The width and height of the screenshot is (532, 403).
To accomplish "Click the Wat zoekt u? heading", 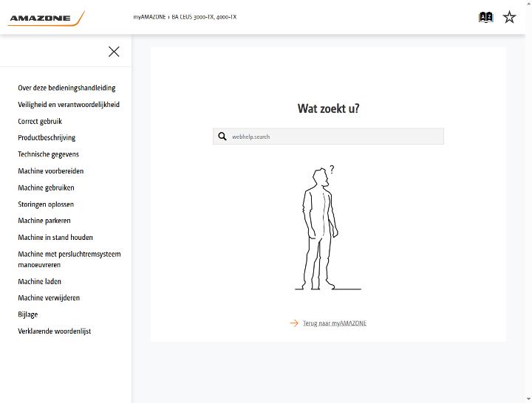I will point(328,108).
